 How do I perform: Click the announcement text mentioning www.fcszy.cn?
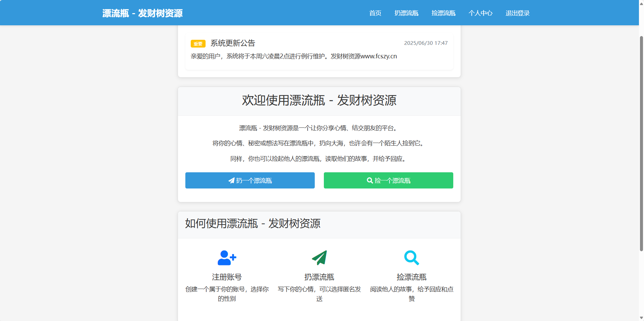pos(294,56)
